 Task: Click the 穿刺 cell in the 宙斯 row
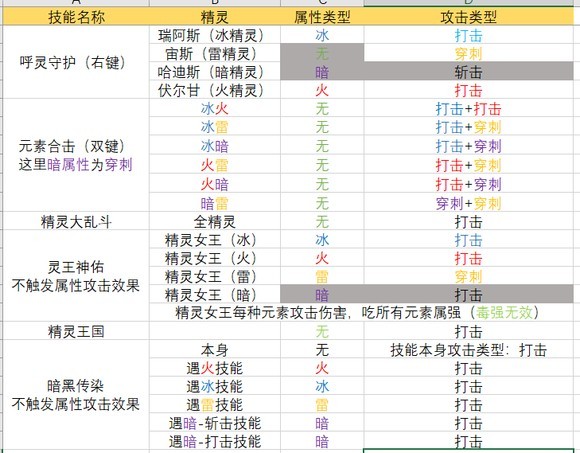click(x=468, y=53)
